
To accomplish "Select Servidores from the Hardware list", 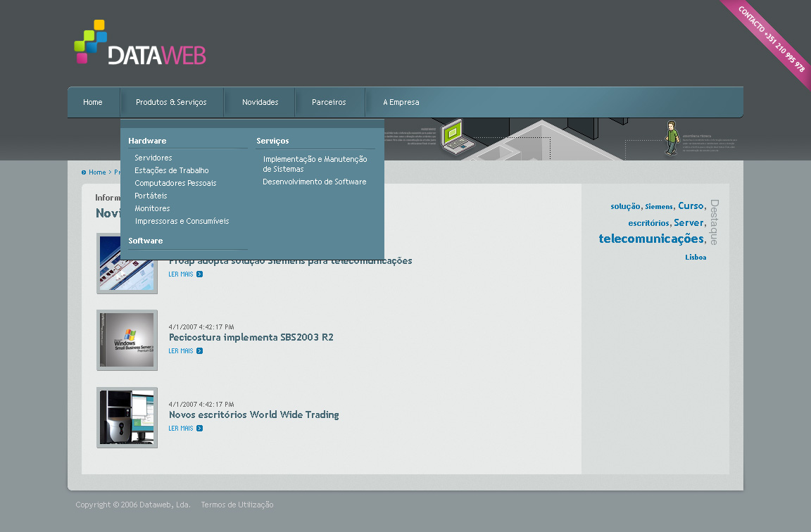I will 153,158.
